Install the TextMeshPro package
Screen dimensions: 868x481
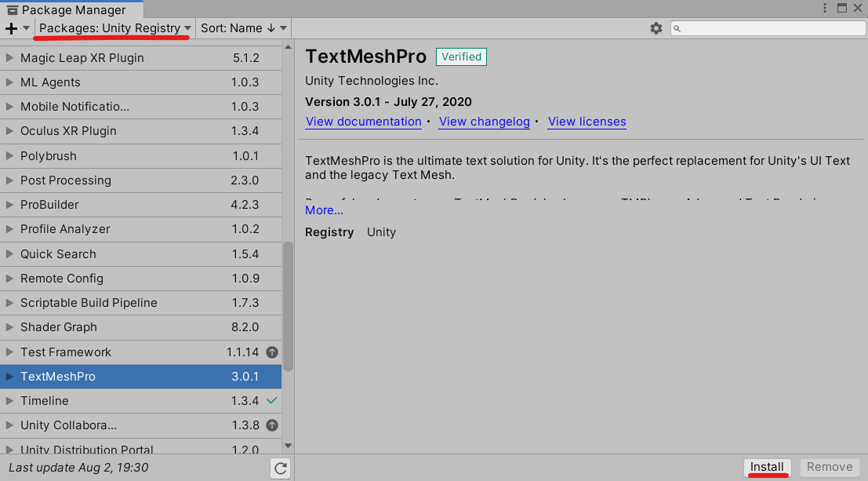(x=767, y=466)
